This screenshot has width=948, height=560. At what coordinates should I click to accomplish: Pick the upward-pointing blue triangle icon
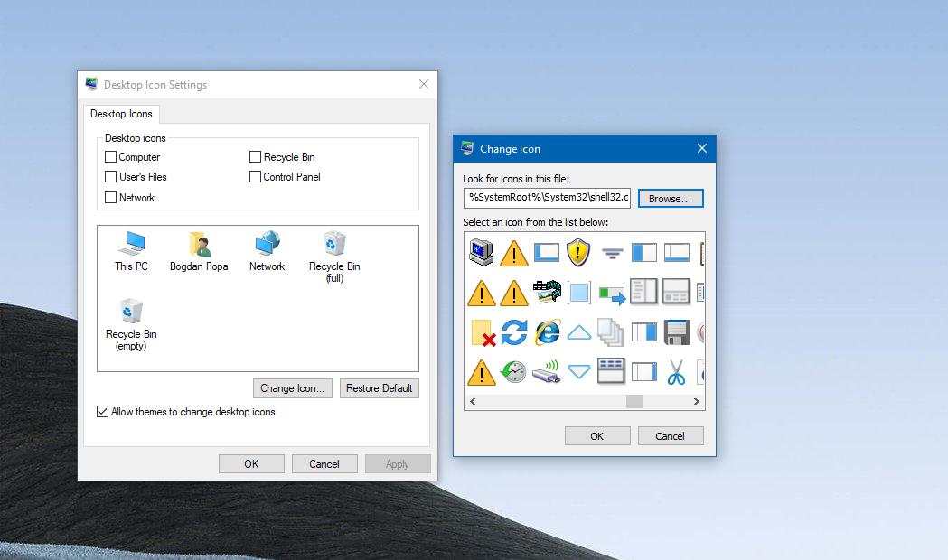[x=578, y=332]
